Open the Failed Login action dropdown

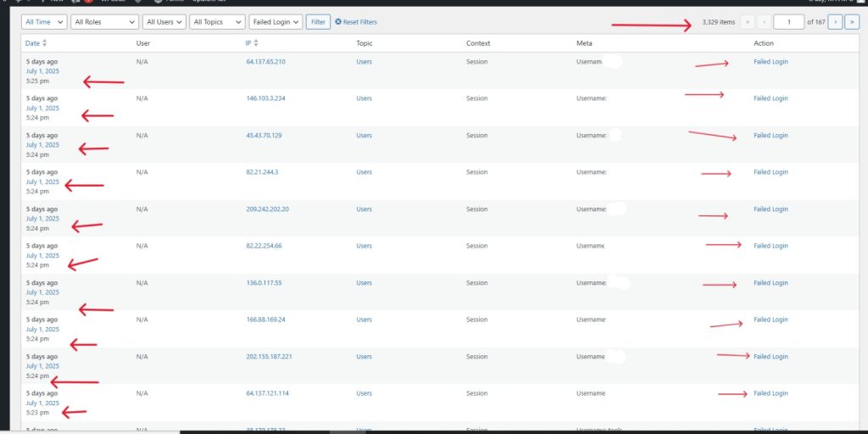point(275,22)
